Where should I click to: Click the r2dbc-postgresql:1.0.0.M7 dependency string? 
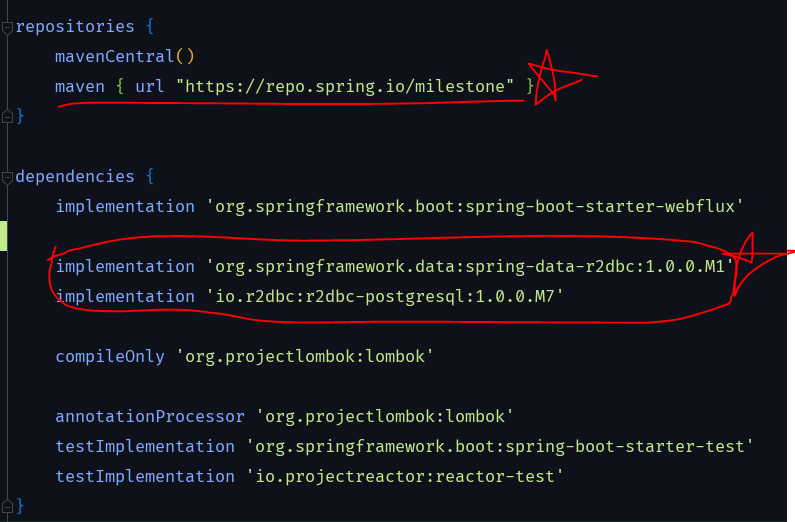pos(384,296)
